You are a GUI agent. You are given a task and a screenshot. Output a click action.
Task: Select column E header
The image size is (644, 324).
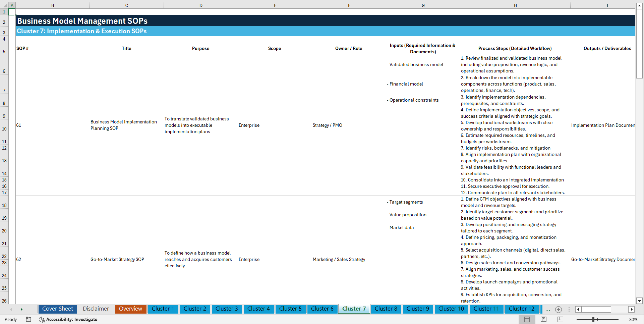(275, 5)
